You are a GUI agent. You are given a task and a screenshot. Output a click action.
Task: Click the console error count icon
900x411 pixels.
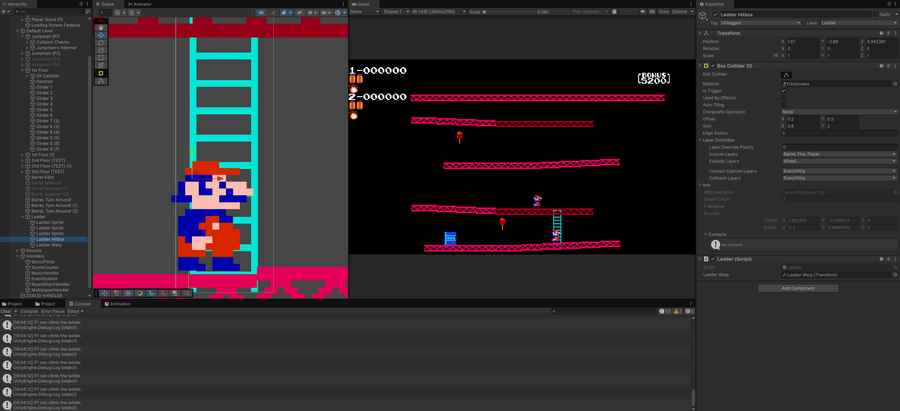689,311
